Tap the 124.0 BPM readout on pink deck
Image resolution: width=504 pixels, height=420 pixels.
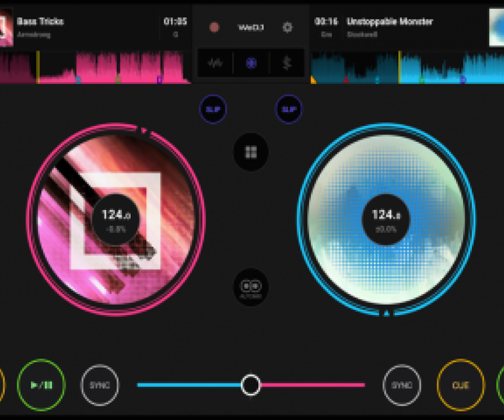[116, 215]
